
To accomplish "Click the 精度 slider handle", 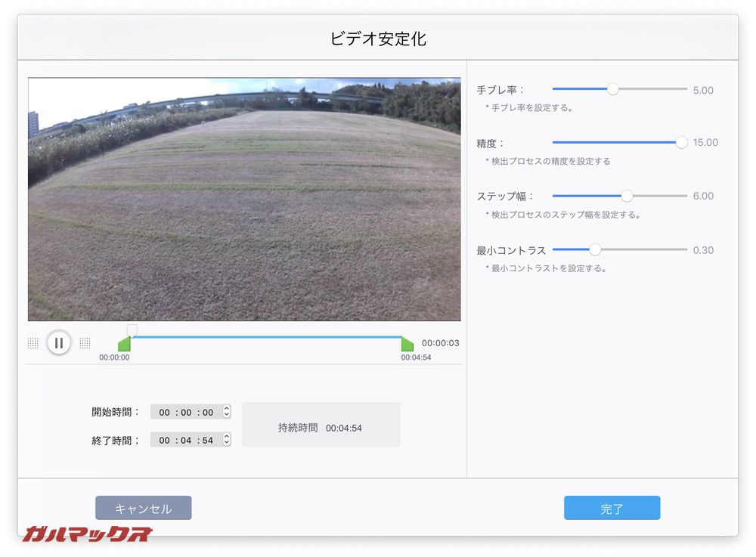I will pyautogui.click(x=681, y=142).
